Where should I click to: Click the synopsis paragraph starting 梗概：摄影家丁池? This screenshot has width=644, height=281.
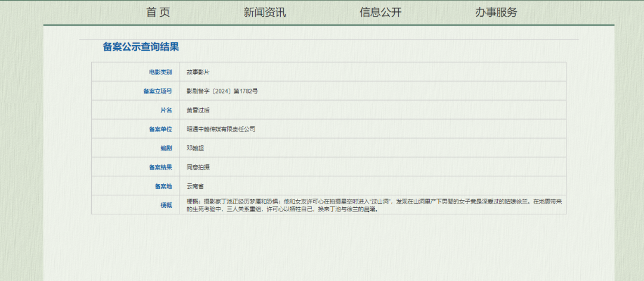374,205
